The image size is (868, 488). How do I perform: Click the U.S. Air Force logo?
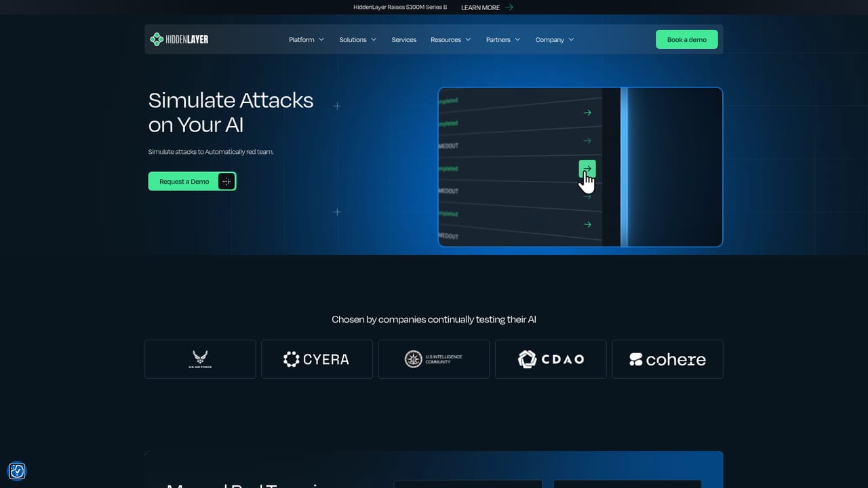(x=200, y=359)
